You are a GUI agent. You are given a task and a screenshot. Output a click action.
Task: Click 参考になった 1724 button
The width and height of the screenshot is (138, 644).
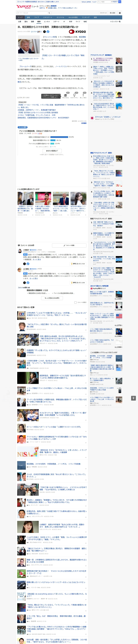point(78,264)
